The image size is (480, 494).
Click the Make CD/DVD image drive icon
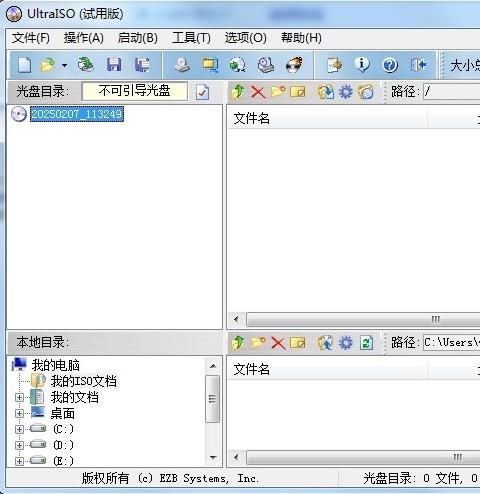182,65
